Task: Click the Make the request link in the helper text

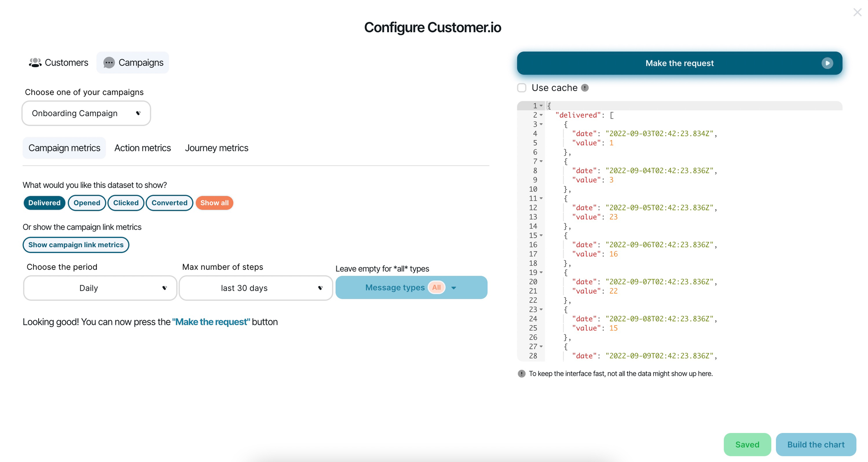Action: 211,322
